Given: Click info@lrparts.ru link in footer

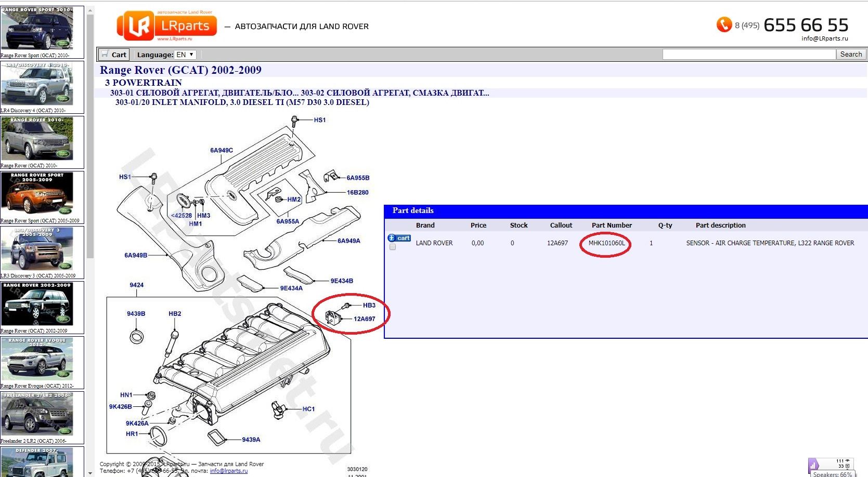Looking at the screenshot, I should (229, 471).
